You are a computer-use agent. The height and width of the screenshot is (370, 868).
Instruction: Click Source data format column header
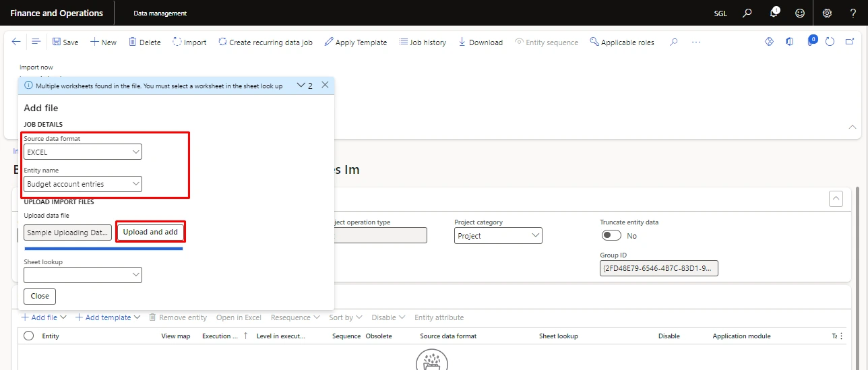click(448, 336)
